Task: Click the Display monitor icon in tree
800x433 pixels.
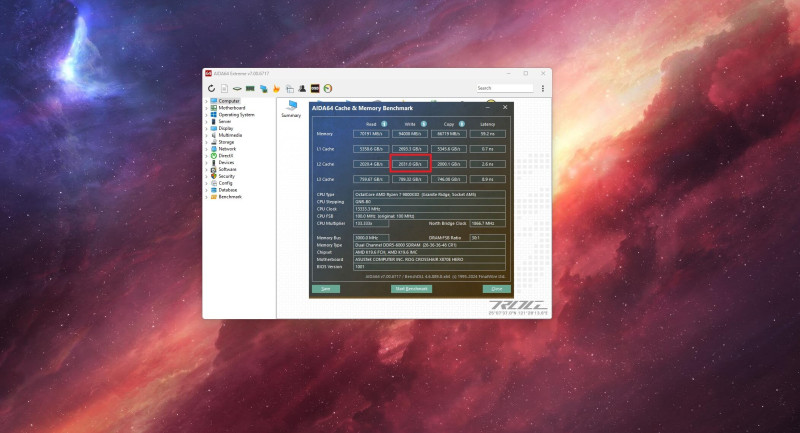Action: coord(214,128)
